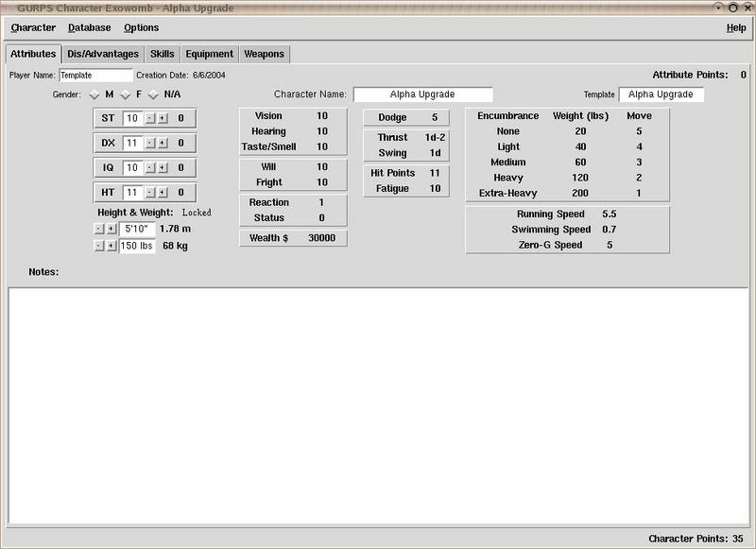Click the Player Name input field

click(x=96, y=76)
